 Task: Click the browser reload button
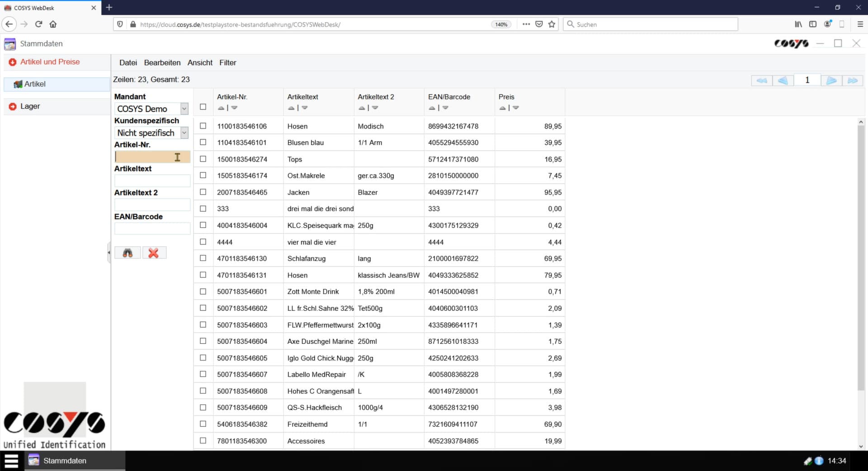tap(38, 24)
